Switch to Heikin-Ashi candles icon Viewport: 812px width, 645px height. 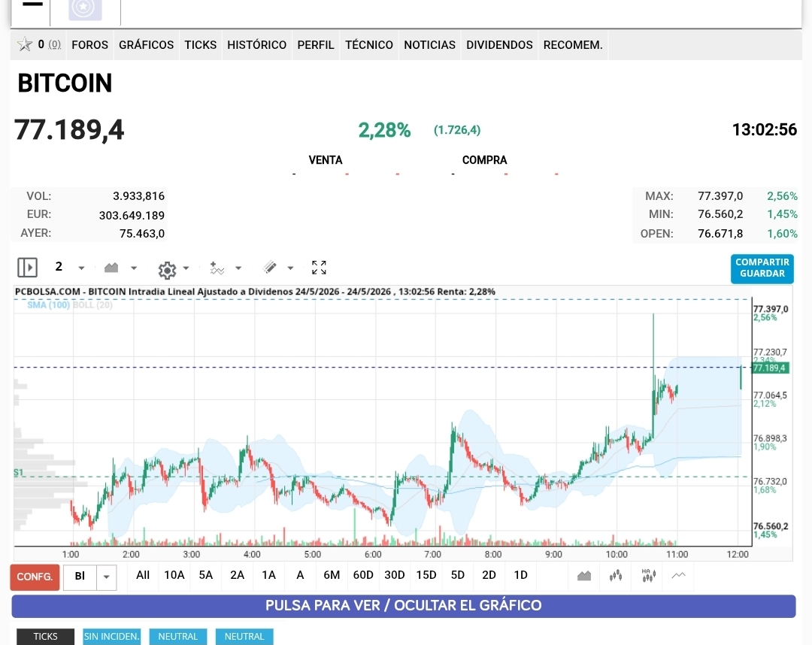pyautogui.click(x=648, y=575)
